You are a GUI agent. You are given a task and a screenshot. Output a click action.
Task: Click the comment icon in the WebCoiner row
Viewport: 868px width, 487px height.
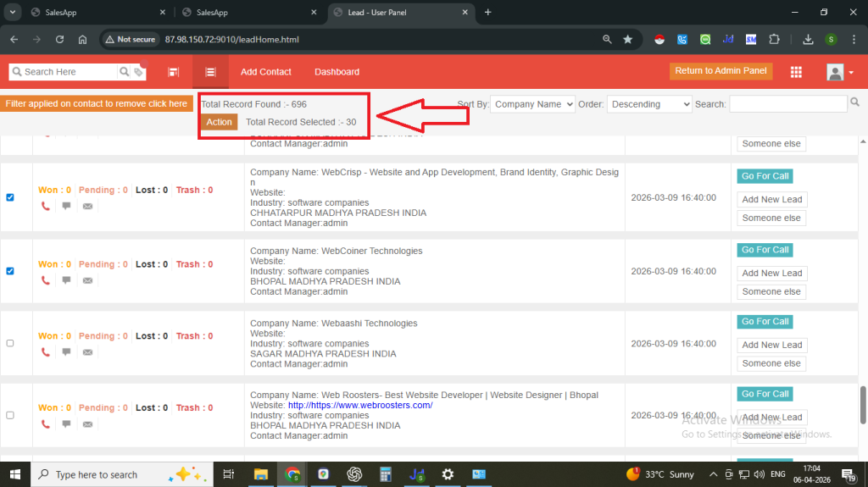(66, 280)
